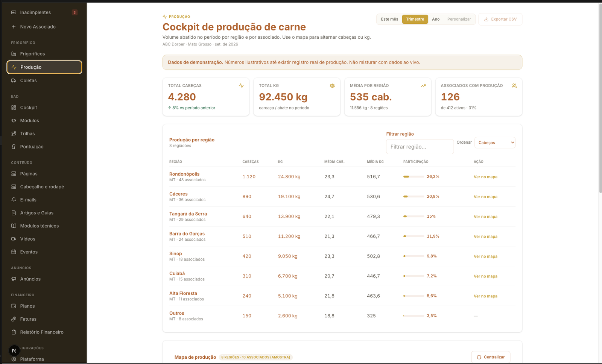Screen dimensions: 602x364
Task: Open the Frigoríficos sidebar icon
Action: 14,54
